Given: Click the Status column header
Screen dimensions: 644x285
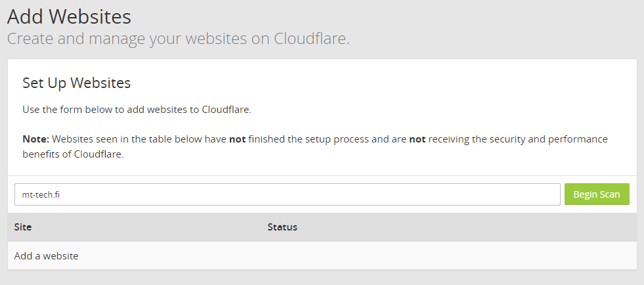Looking at the screenshot, I should click(282, 227).
